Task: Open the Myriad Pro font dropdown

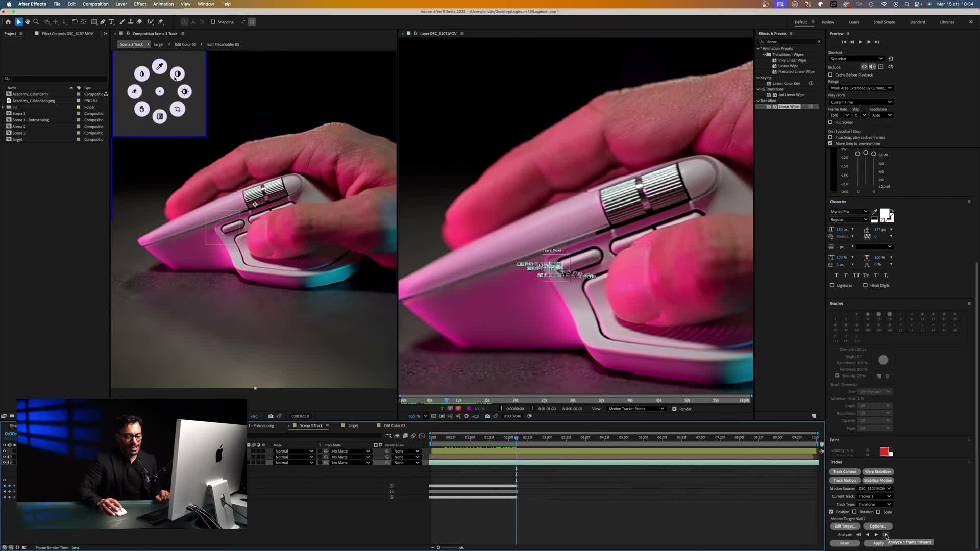Action: tap(848, 212)
